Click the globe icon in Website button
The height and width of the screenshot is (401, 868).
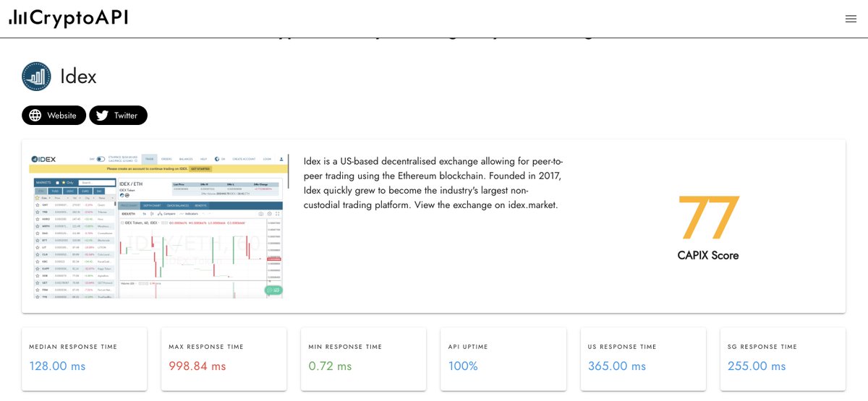point(35,116)
